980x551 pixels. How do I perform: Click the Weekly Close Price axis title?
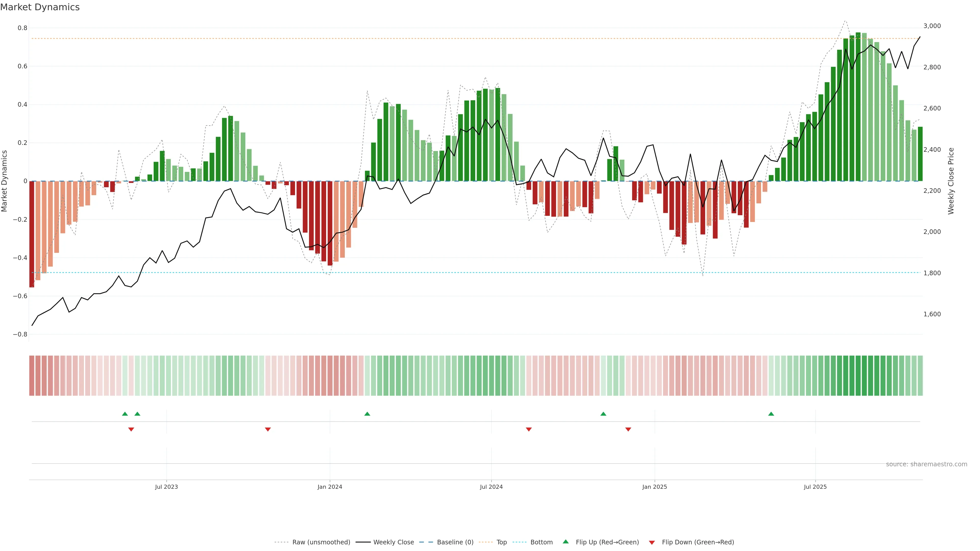click(951, 181)
